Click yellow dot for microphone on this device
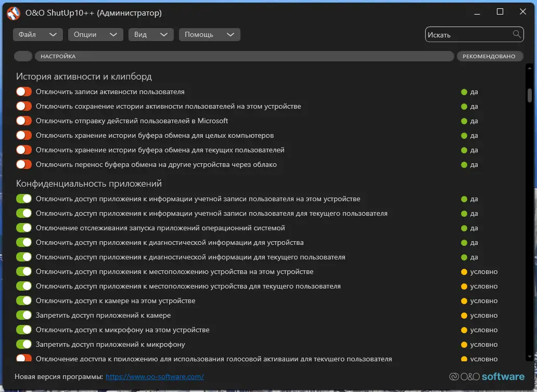537x392 pixels. 464,330
